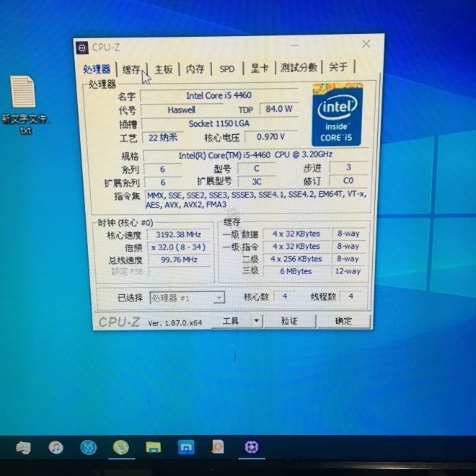Click the CPU-Z taskbar icon
This screenshot has height=476, width=476.
pyautogui.click(x=252, y=447)
